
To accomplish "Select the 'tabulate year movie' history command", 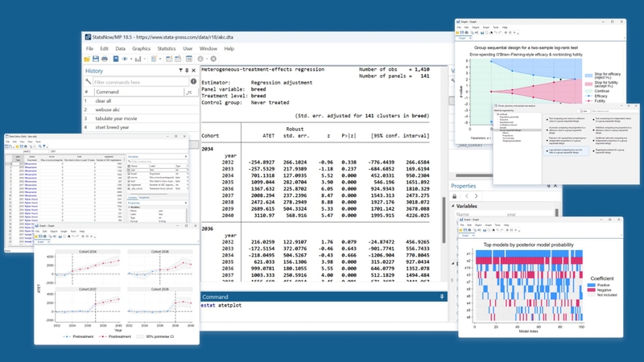I will (116, 118).
